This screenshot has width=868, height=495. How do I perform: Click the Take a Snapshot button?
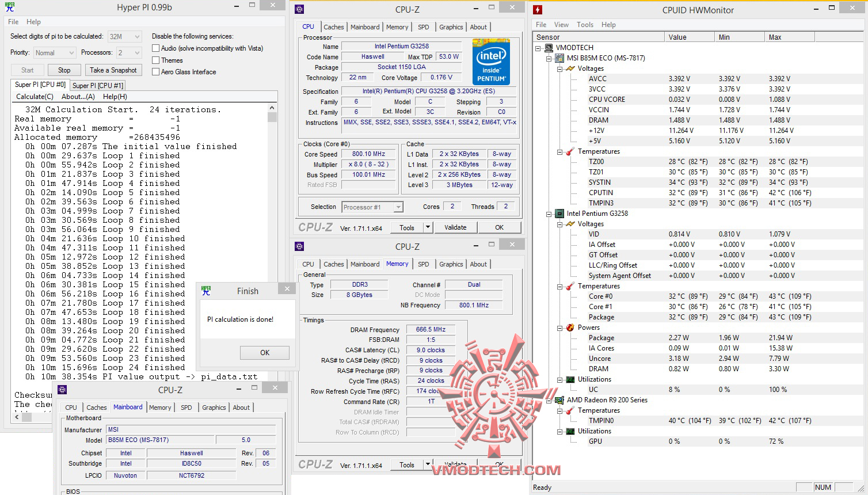(113, 70)
